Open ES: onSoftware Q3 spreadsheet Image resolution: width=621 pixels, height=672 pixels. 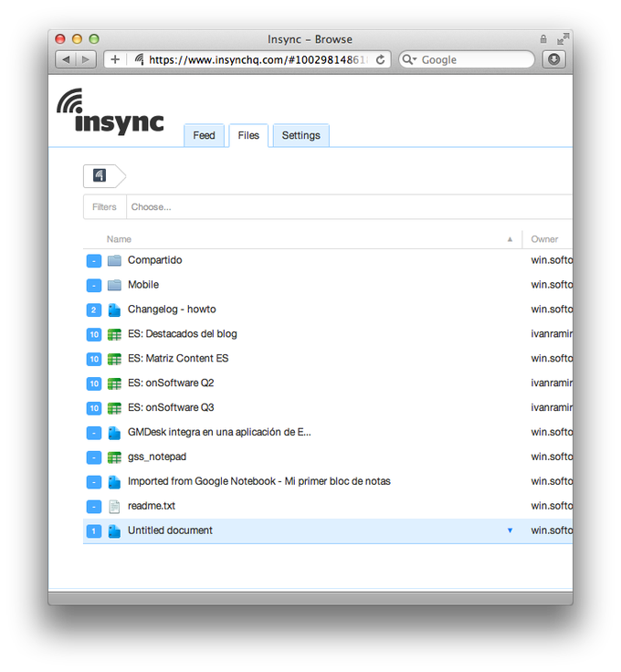(x=171, y=407)
